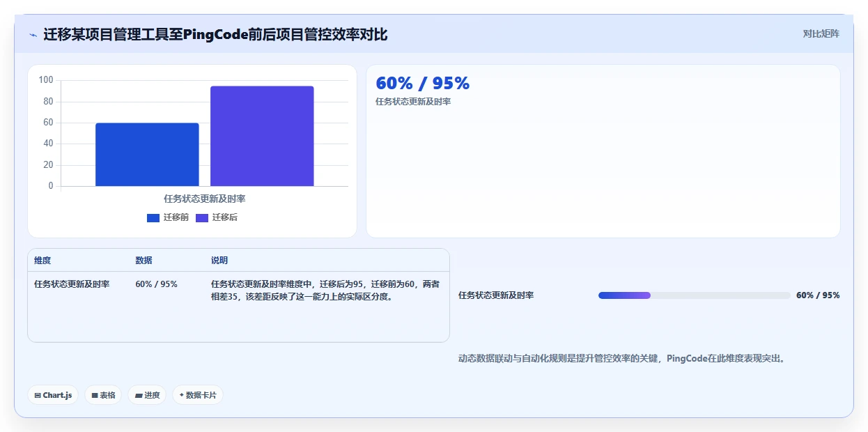Click the blue 迁移前 legend color box
The height and width of the screenshot is (432, 868).
click(x=153, y=218)
